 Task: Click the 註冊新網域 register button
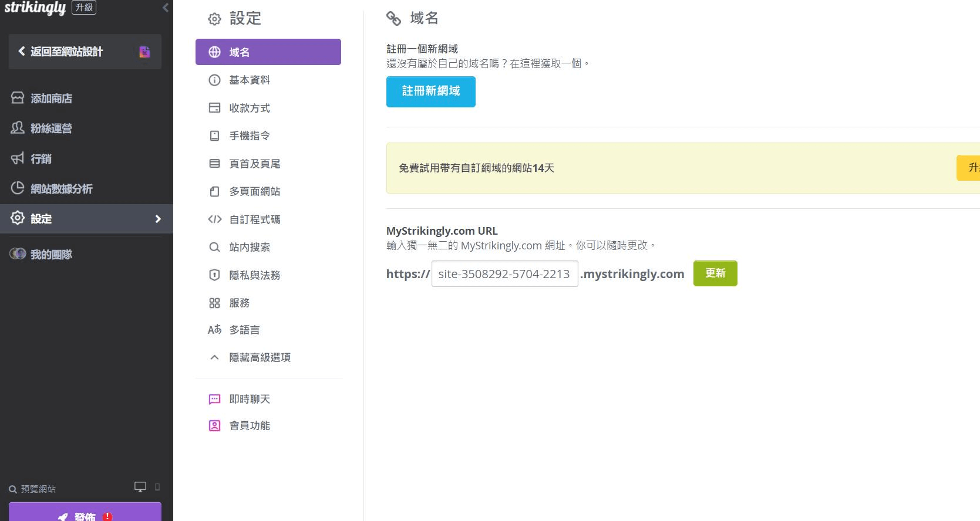point(431,92)
